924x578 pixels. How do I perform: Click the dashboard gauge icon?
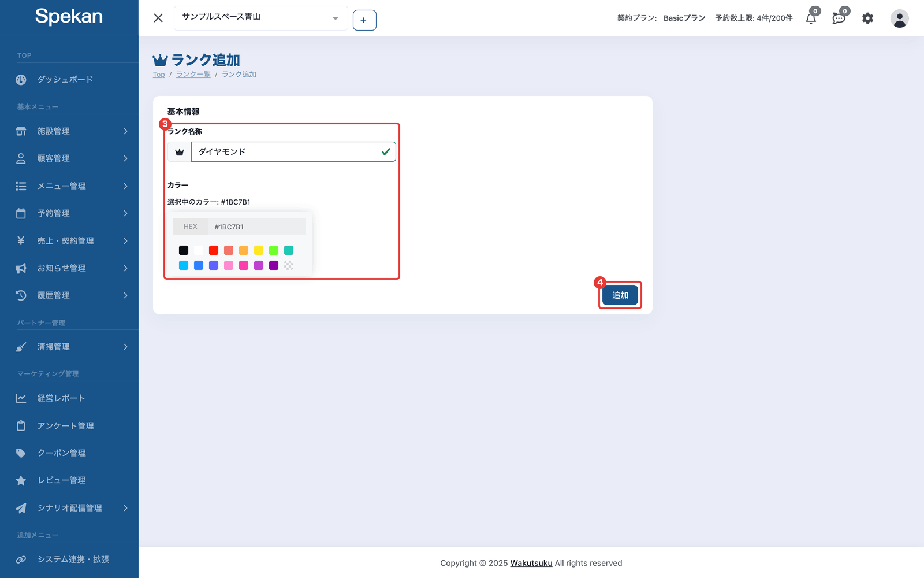pos(21,80)
